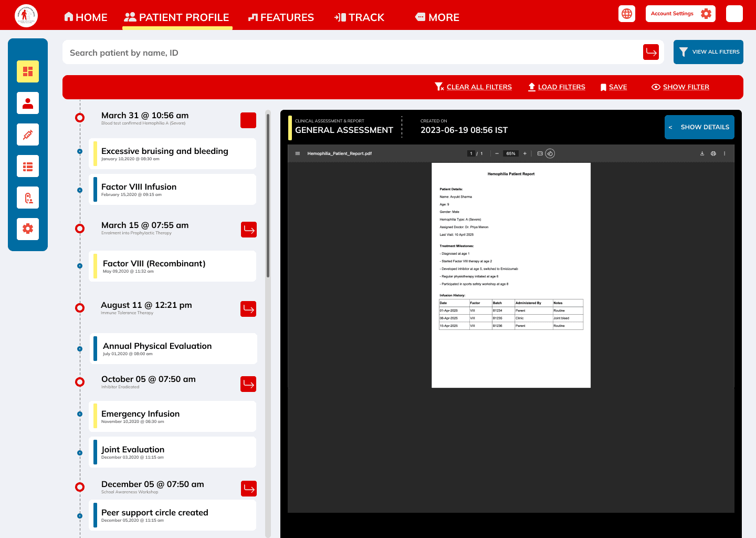The height and width of the screenshot is (538, 756).
Task: Select Annual Physical Evaluation card
Action: pos(173,348)
